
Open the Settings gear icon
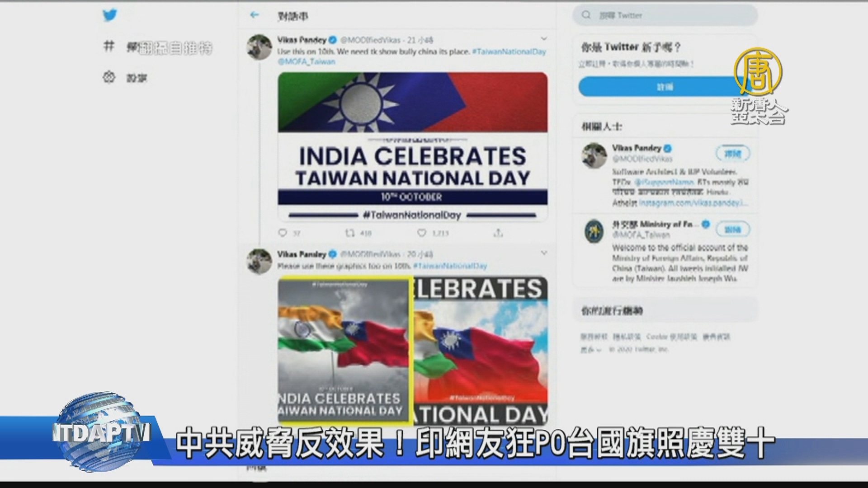coord(109,78)
